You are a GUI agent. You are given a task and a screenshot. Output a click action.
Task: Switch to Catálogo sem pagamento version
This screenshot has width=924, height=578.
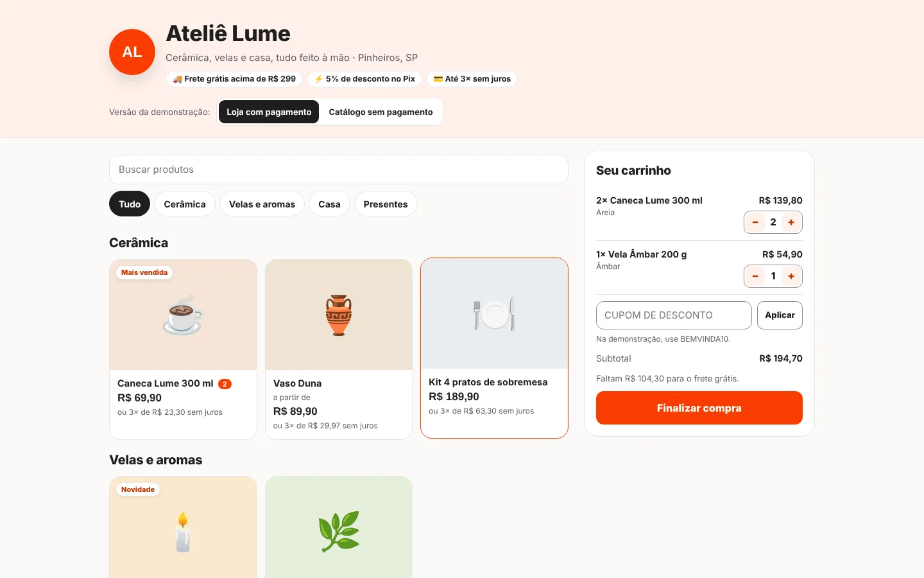pos(381,112)
